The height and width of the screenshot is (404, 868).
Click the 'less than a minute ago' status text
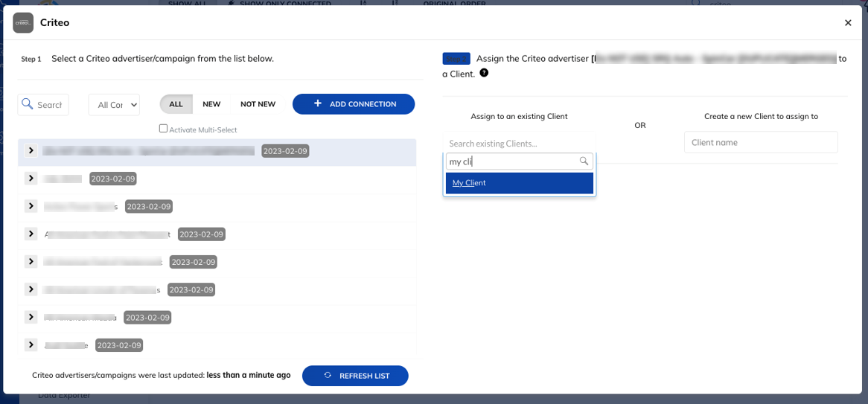pyautogui.click(x=249, y=375)
